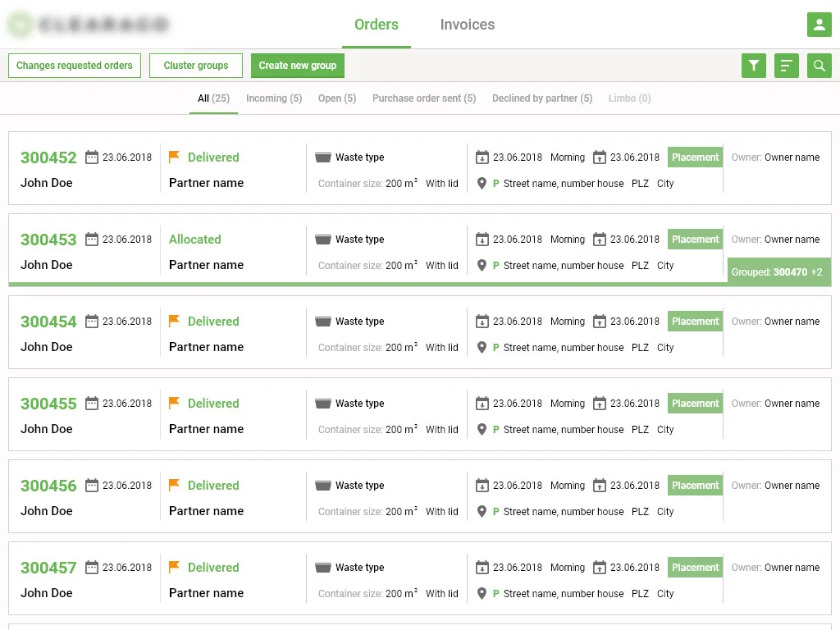Click the orange flag on order 300454
Image resolution: width=840 pixels, height=630 pixels.
coord(174,321)
